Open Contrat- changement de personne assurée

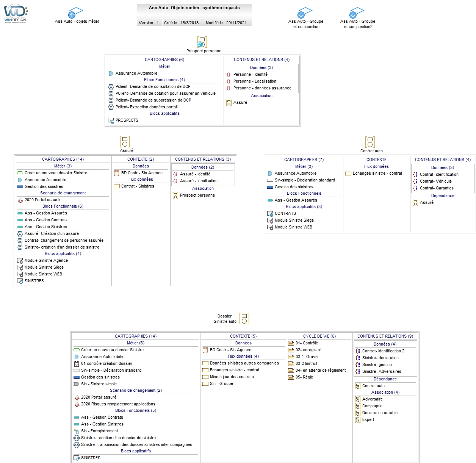[64, 241]
